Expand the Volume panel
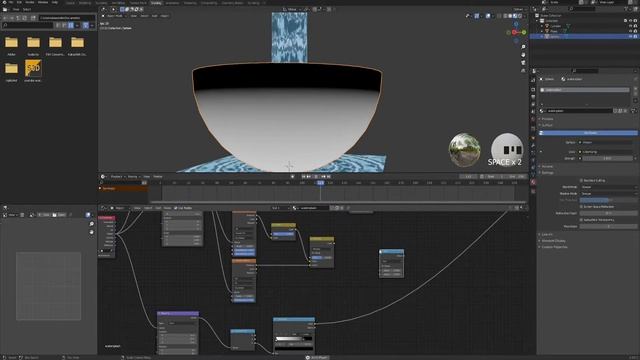The width and height of the screenshot is (640, 360). click(x=547, y=167)
